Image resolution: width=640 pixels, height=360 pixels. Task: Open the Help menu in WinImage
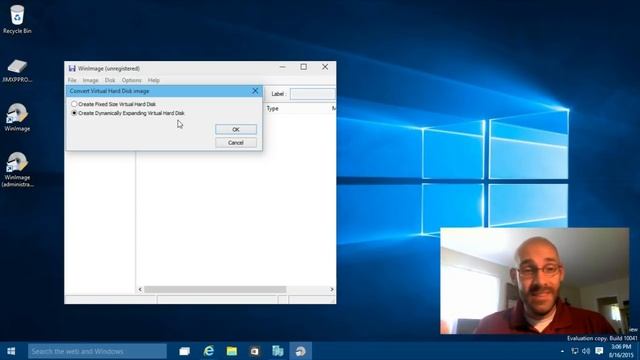point(153,80)
